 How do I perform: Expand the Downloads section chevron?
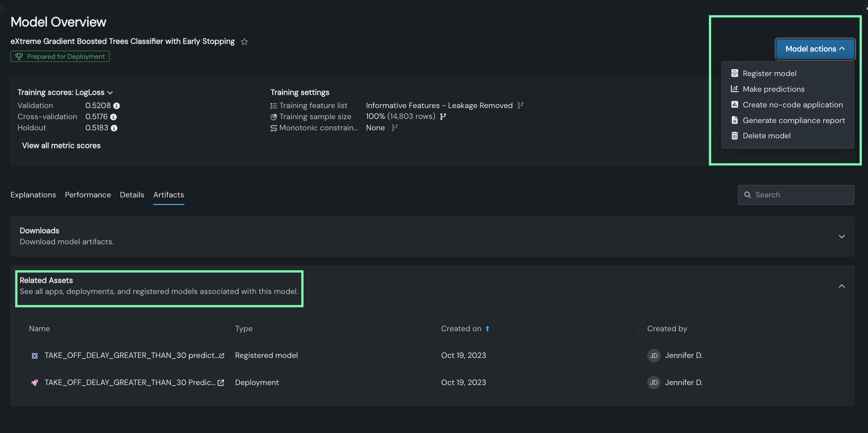(842, 237)
